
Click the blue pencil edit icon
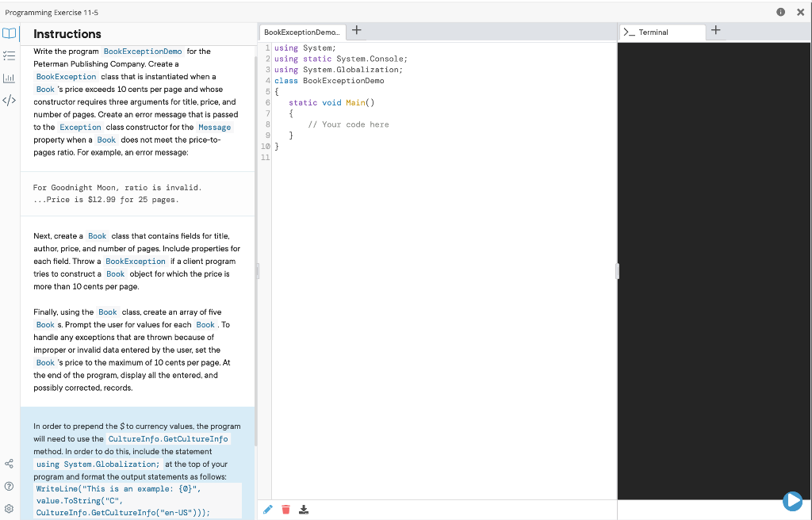pos(267,509)
